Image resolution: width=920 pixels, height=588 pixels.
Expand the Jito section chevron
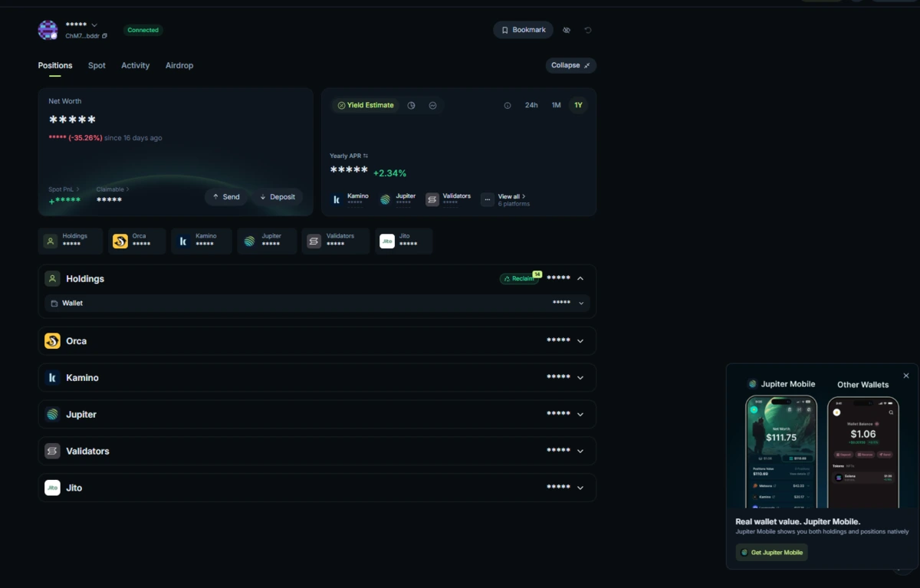pos(580,488)
